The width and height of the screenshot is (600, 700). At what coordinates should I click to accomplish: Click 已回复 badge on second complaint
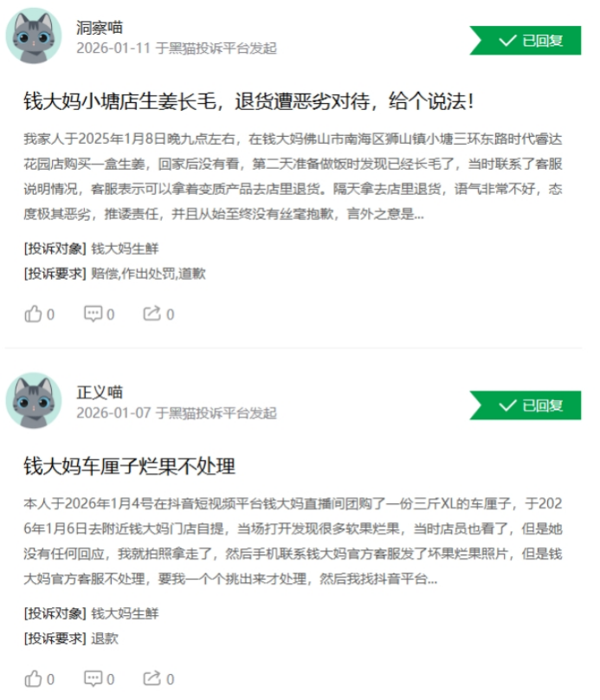click(526, 405)
